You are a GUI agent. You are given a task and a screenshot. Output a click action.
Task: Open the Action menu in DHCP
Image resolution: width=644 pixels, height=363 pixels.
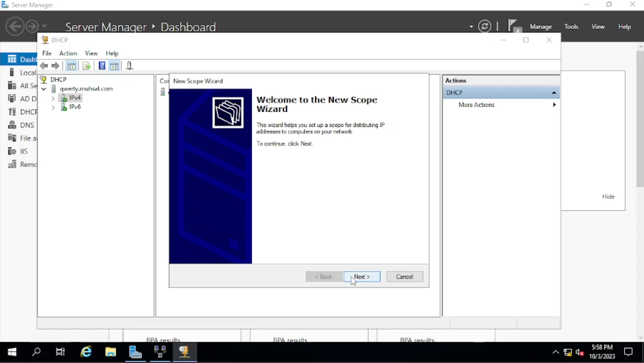(x=68, y=53)
